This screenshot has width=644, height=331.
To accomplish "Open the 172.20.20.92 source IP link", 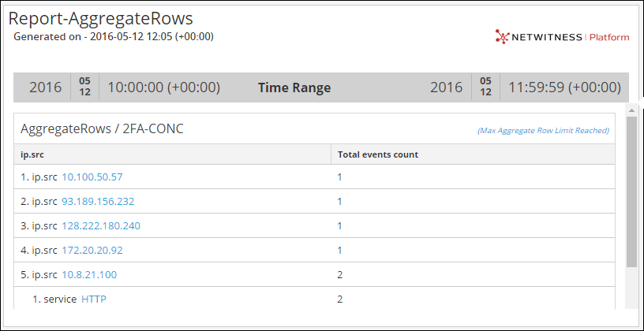I will [92, 251].
